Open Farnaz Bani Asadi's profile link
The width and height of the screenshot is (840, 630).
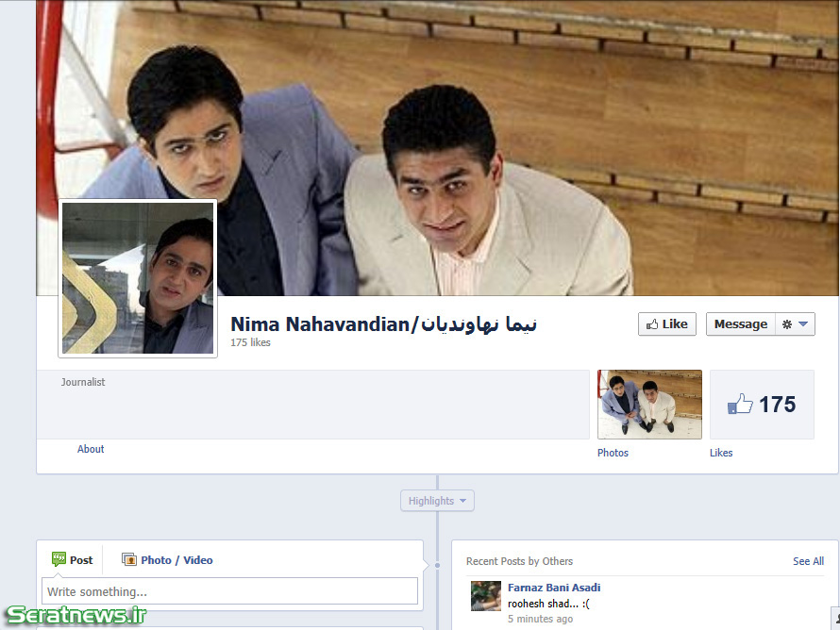[554, 588]
